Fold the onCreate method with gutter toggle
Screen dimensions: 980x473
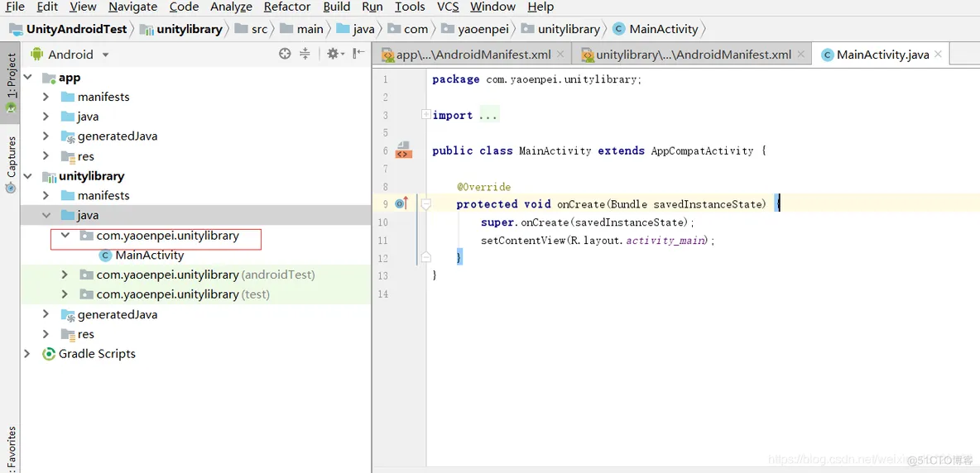(x=425, y=204)
